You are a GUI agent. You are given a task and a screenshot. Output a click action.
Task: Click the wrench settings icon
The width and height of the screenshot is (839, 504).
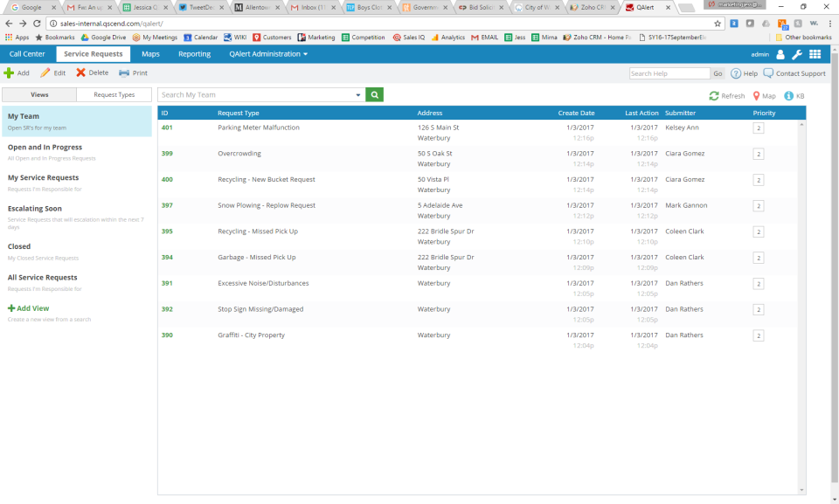(797, 53)
